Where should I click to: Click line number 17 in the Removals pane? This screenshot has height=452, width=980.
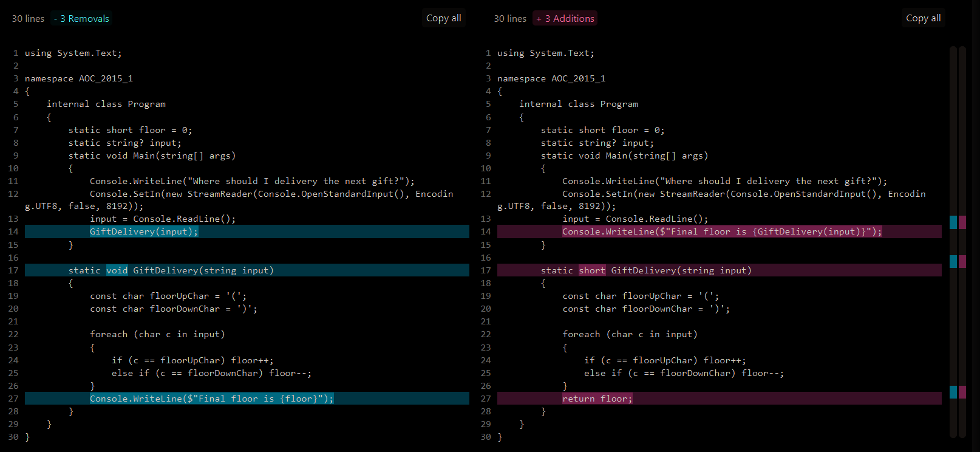[x=13, y=270]
